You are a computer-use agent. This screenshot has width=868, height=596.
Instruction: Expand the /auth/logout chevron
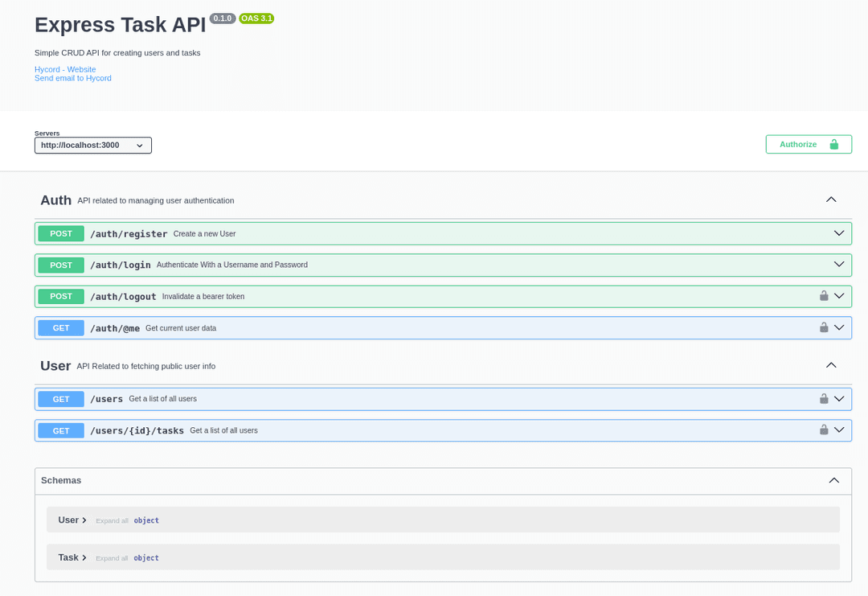click(839, 296)
